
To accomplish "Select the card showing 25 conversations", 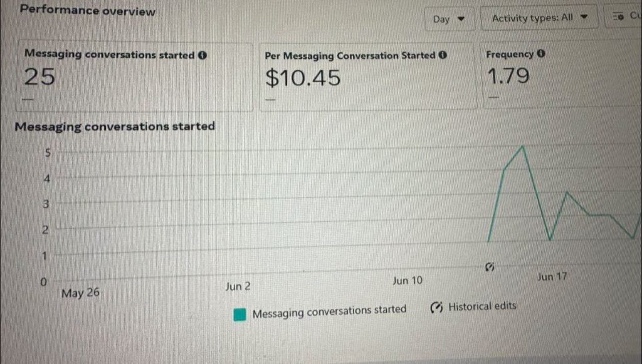I will tap(134, 77).
